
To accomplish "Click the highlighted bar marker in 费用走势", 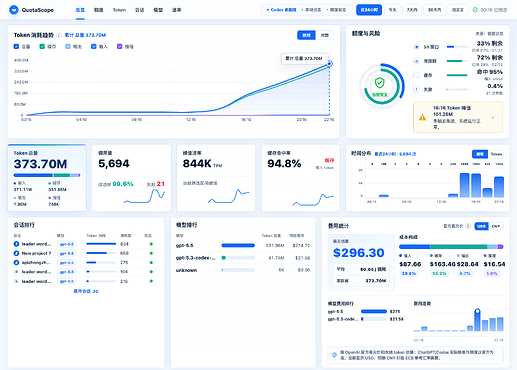I will click(477, 311).
